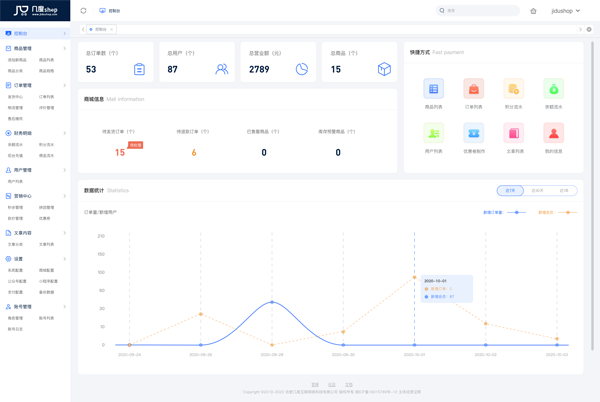
Task: Open 售后维权 in the sidebar
Action: point(15,119)
